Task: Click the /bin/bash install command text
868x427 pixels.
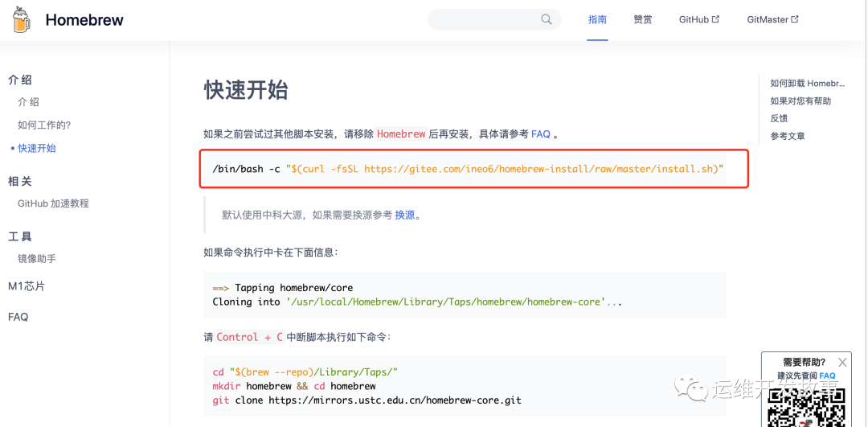Action: tap(469, 169)
